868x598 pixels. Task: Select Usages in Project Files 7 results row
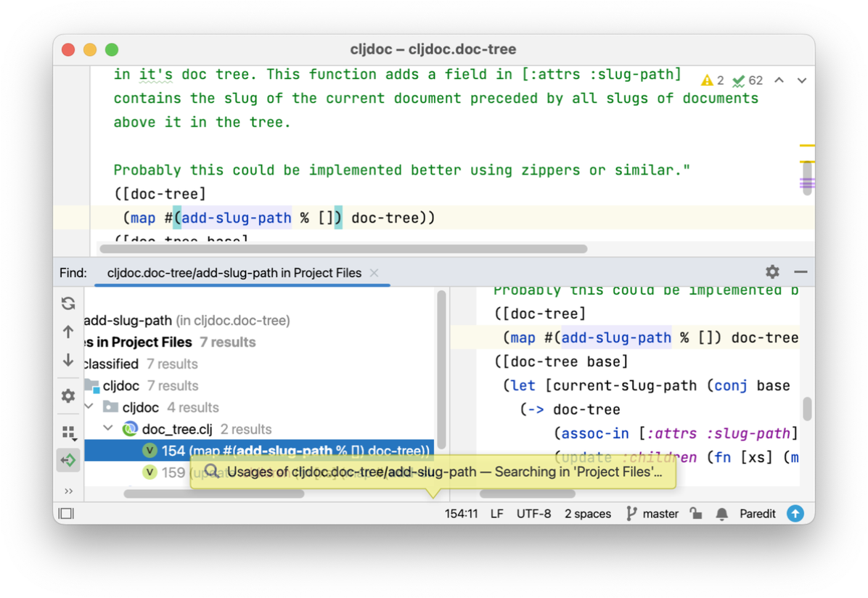259,343
